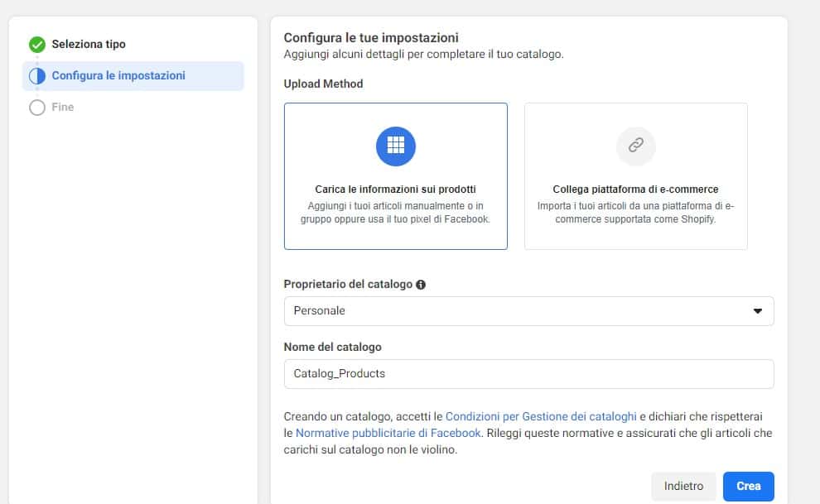Click 'Aggiungi alcuni dettagli per completare' subtitle
Image resolution: width=820 pixels, height=504 pixels.
[423, 55]
